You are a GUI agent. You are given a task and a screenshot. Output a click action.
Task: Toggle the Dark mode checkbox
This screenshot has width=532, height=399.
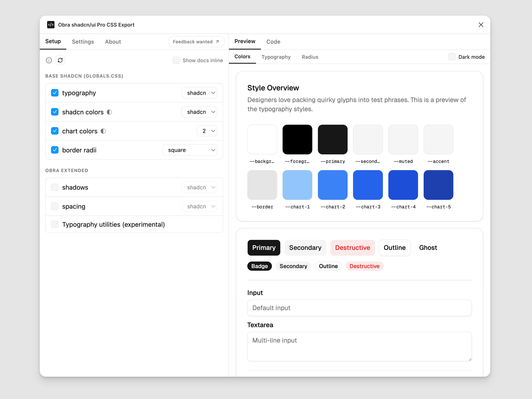coord(452,57)
